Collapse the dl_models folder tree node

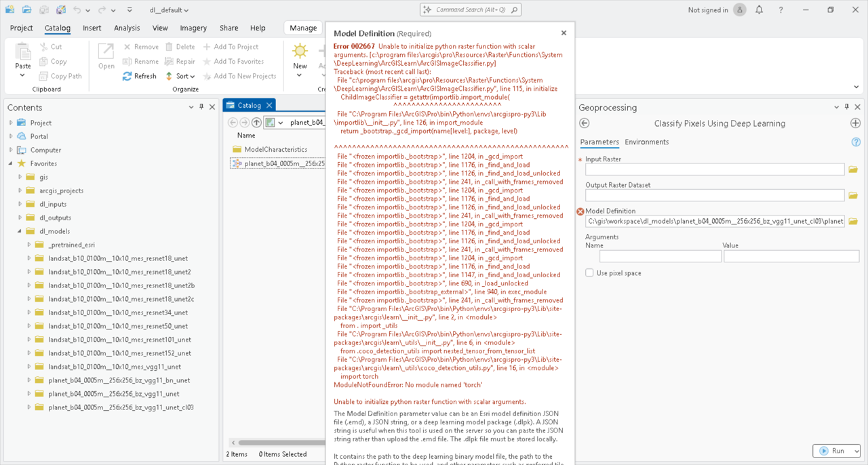coord(20,231)
